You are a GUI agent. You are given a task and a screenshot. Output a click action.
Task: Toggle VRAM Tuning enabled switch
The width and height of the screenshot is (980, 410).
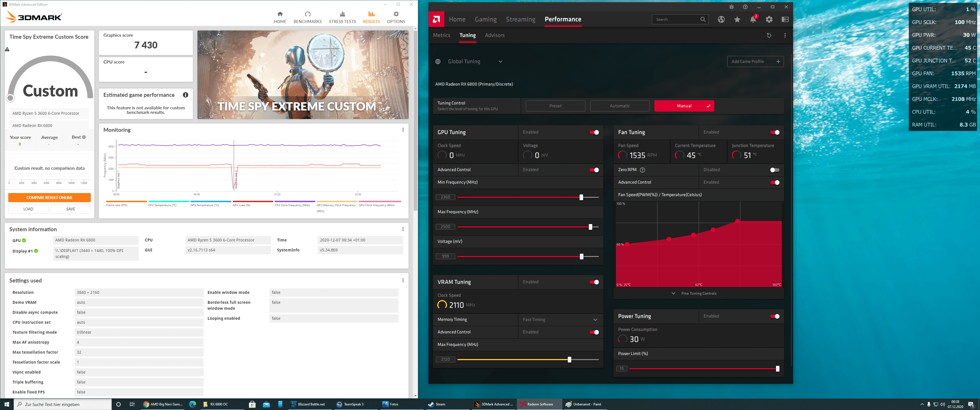tap(594, 282)
